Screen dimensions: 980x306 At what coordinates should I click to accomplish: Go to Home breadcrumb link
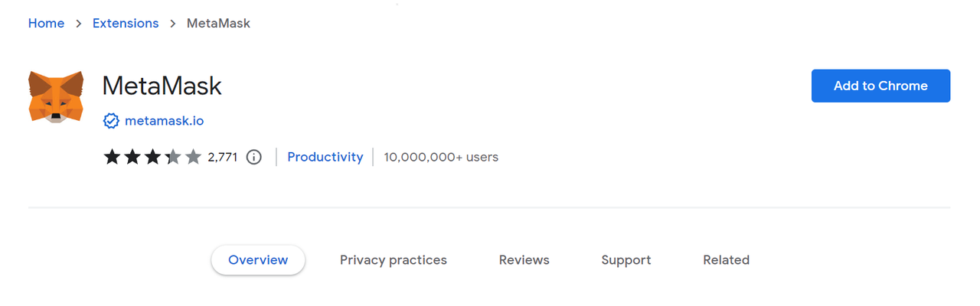click(46, 23)
